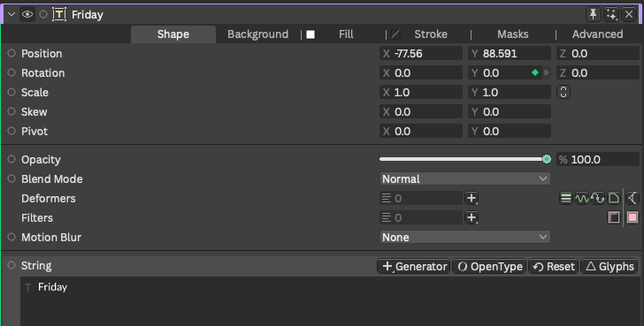The height and width of the screenshot is (326, 644).
Task: Click the Deformers list field
Action: tap(421, 198)
